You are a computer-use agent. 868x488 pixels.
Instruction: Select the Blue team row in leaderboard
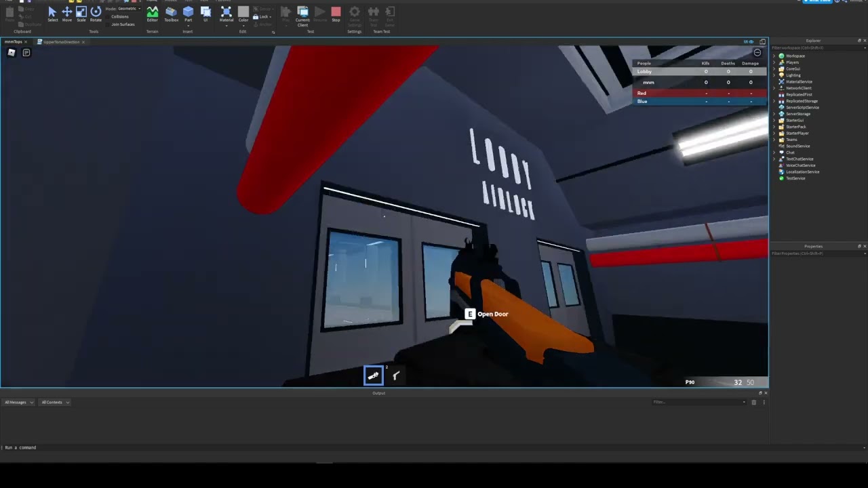pyautogui.click(x=700, y=101)
